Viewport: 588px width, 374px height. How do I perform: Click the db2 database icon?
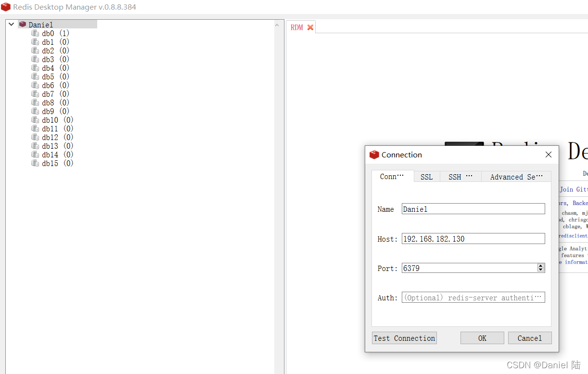35,51
